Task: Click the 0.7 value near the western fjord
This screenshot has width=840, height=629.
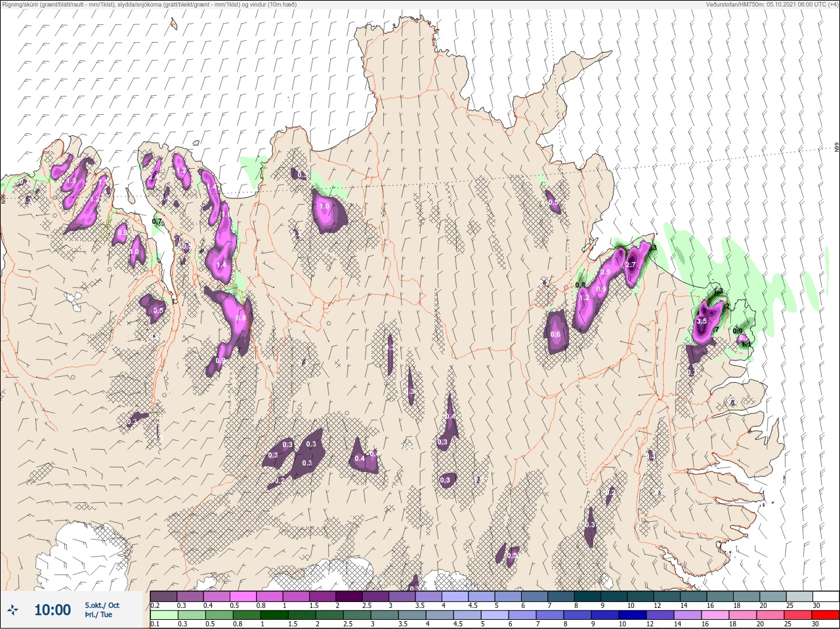Action: 157,222
